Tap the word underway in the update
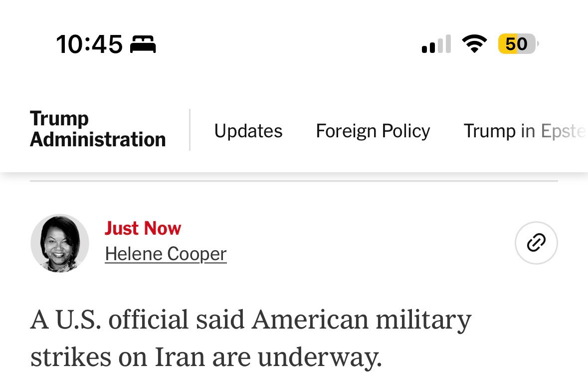Viewport: 588px width, 392px height. click(x=316, y=358)
